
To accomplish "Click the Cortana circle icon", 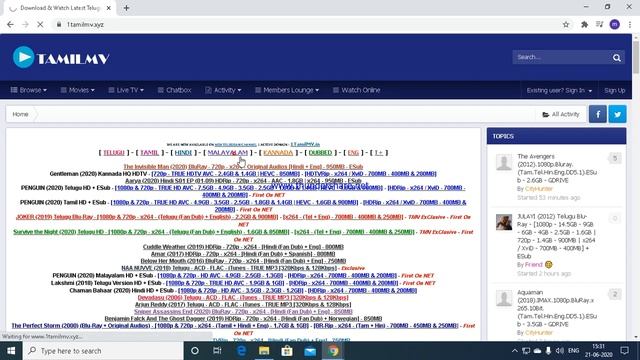I will [x=195, y=351].
